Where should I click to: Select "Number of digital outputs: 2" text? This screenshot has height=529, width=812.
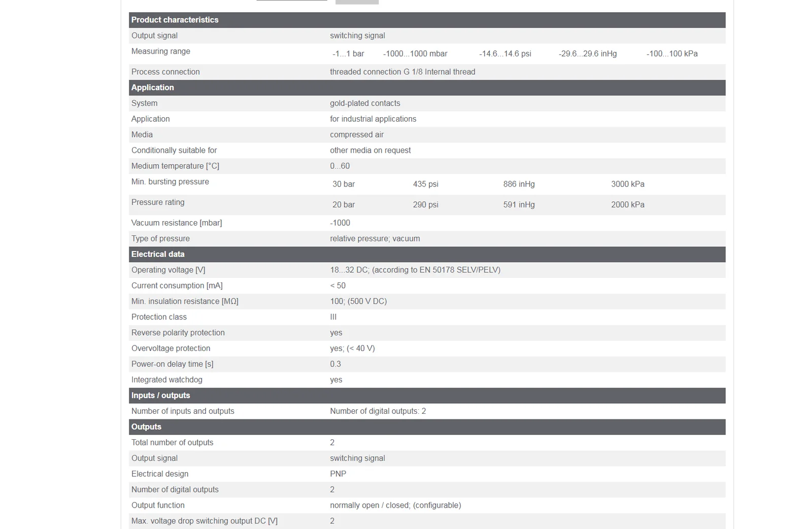coord(378,412)
